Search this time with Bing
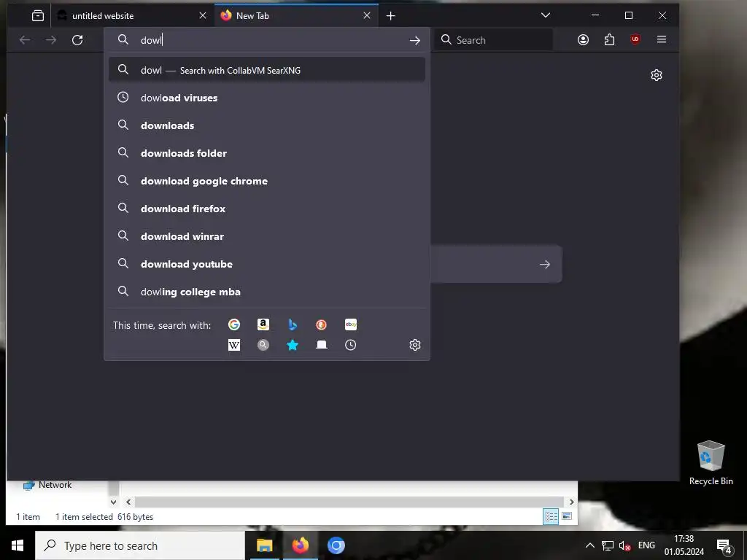The height and width of the screenshot is (560, 747). [293, 324]
